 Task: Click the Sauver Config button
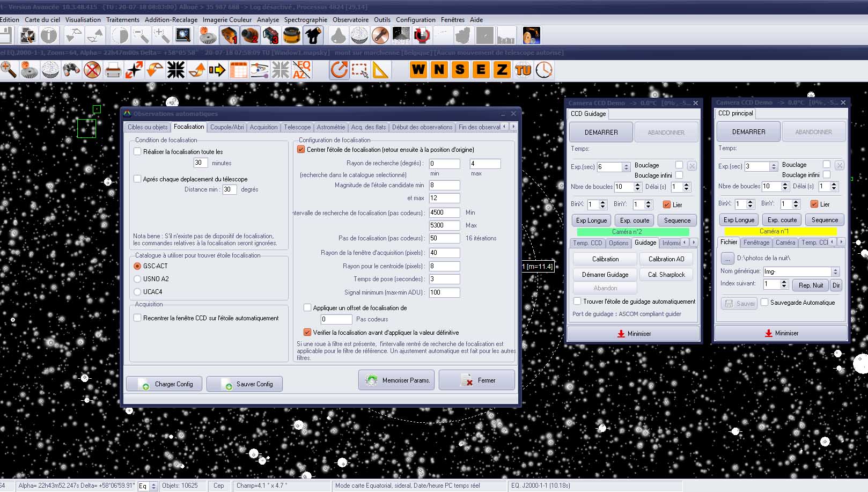point(245,384)
